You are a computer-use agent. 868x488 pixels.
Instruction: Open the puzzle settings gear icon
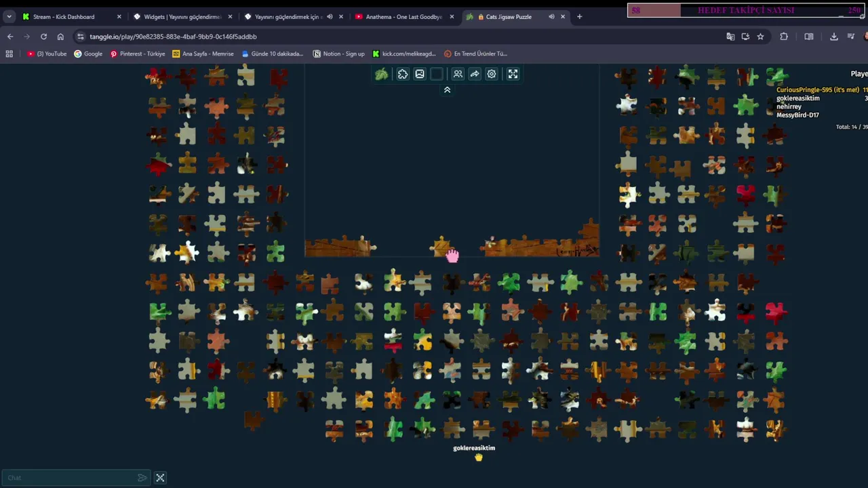click(x=492, y=74)
